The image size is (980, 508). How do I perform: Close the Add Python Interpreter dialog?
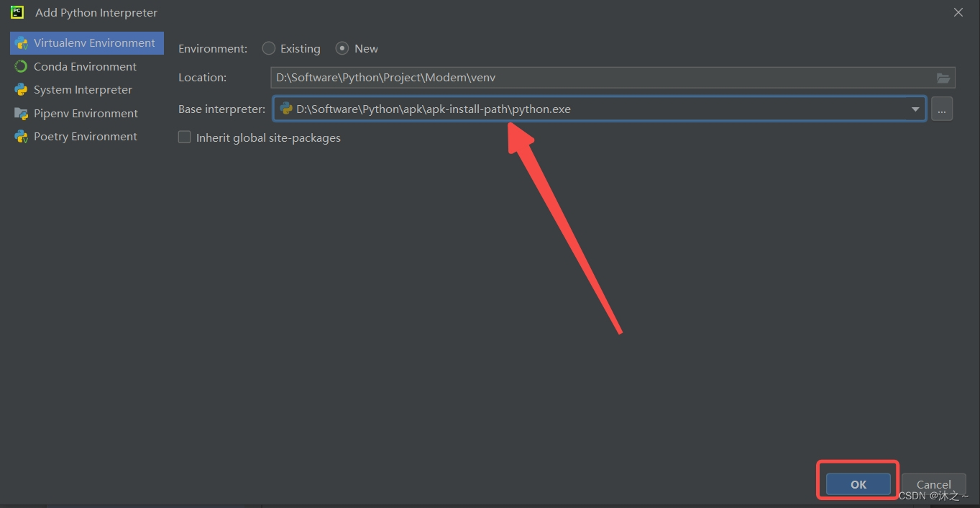coord(958,12)
